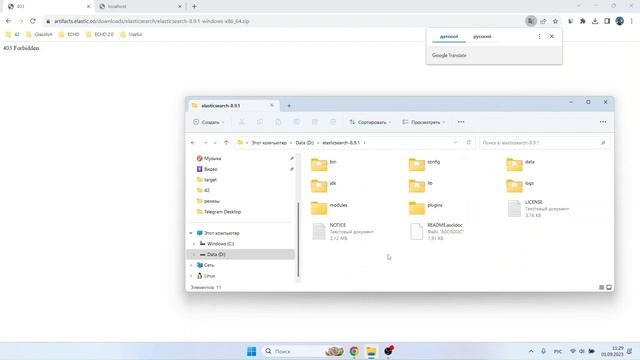Click Explorer's up-one-level arrow
This screenshot has width=640, height=360.
pos(226,143)
